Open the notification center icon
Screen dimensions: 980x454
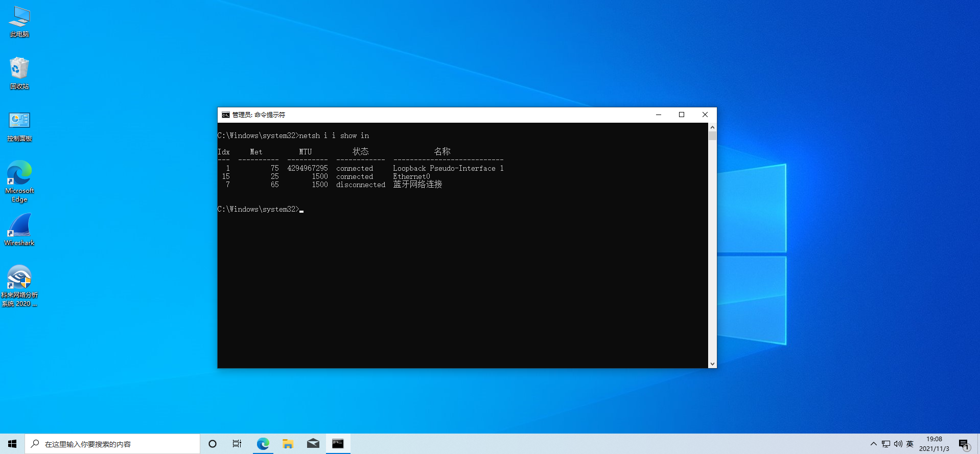click(x=964, y=444)
